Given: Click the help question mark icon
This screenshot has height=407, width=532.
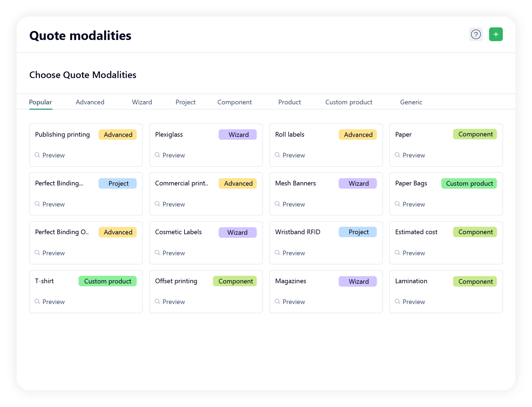Looking at the screenshot, I should (476, 34).
